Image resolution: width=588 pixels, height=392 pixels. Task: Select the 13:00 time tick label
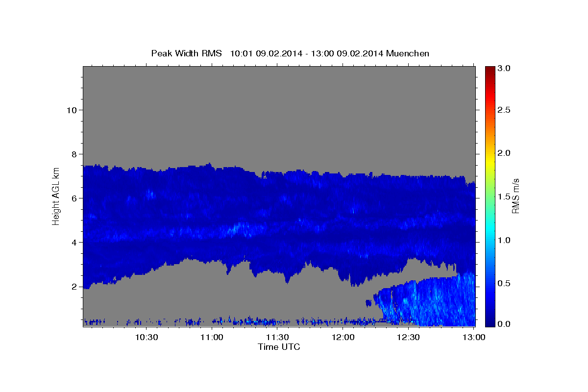[x=474, y=337]
